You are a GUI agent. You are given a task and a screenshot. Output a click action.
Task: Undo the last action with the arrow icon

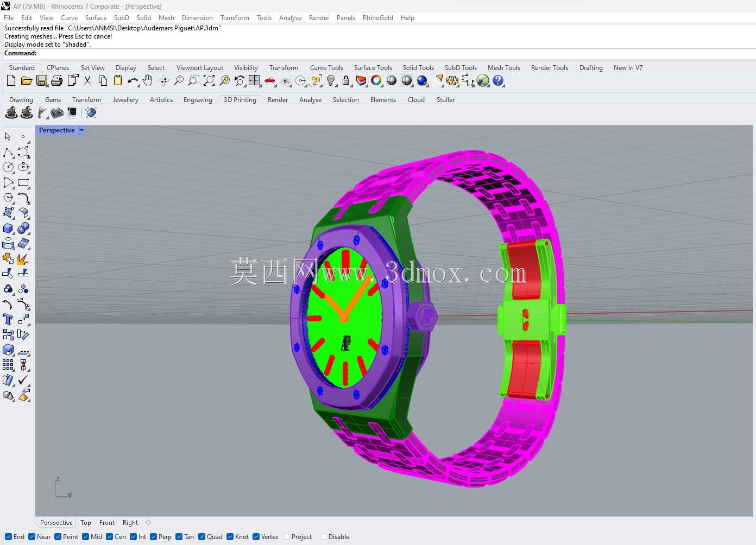133,81
